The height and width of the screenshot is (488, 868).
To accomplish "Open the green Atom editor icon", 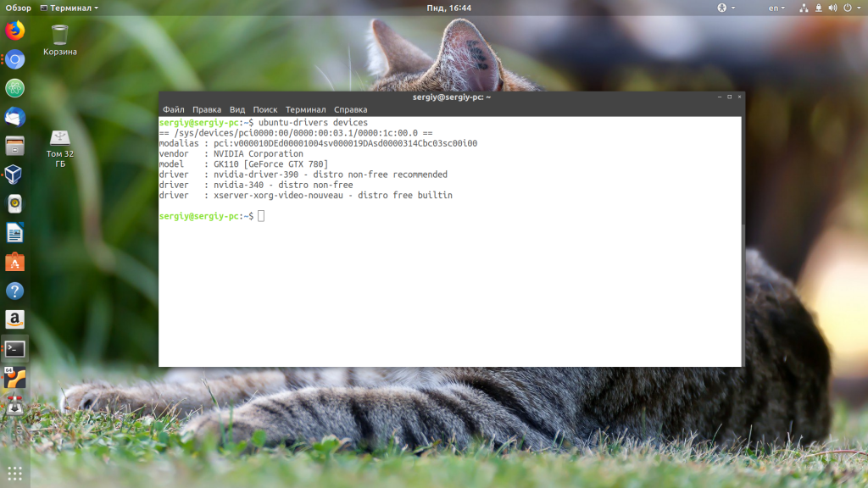I will (x=15, y=88).
